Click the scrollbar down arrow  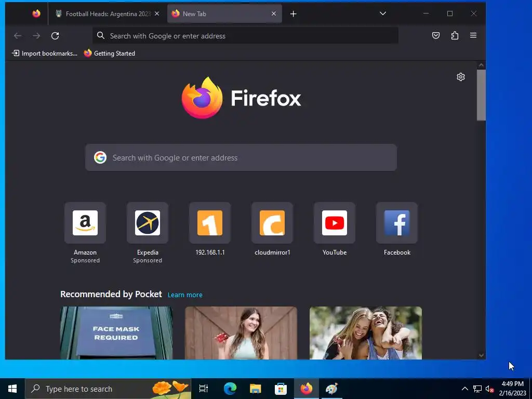[x=481, y=355]
